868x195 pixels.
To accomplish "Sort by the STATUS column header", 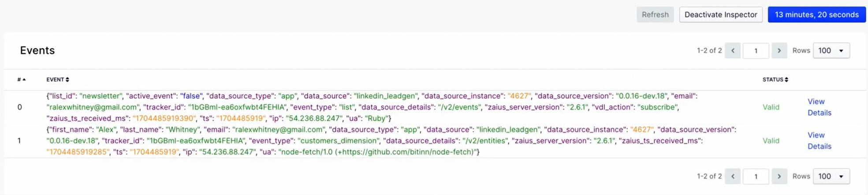I will click(775, 79).
